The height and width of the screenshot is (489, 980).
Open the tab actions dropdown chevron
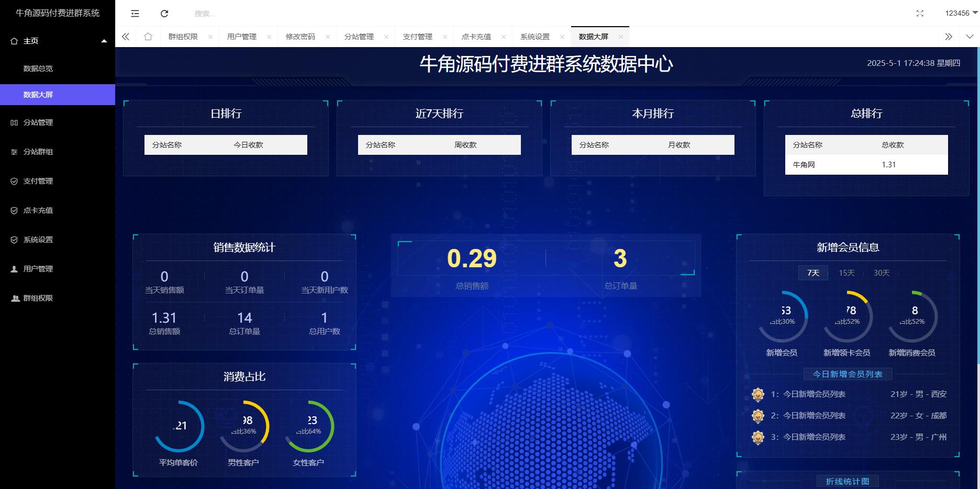click(970, 37)
